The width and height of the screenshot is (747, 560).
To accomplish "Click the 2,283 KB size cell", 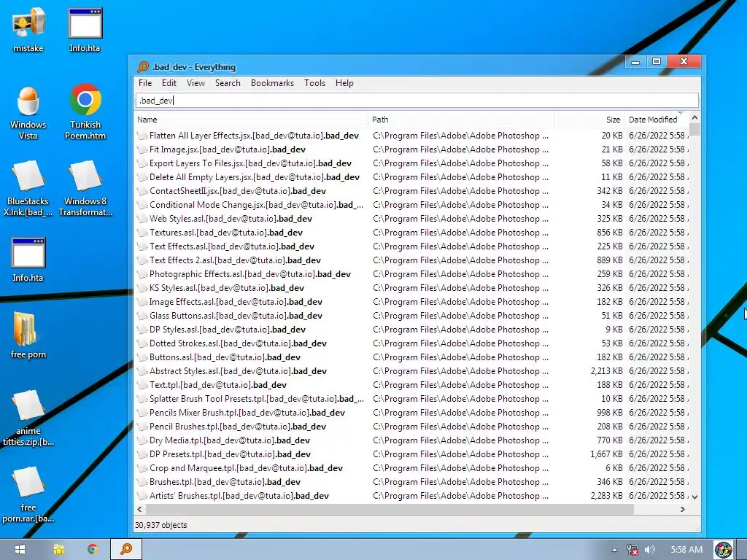I will 606,496.
